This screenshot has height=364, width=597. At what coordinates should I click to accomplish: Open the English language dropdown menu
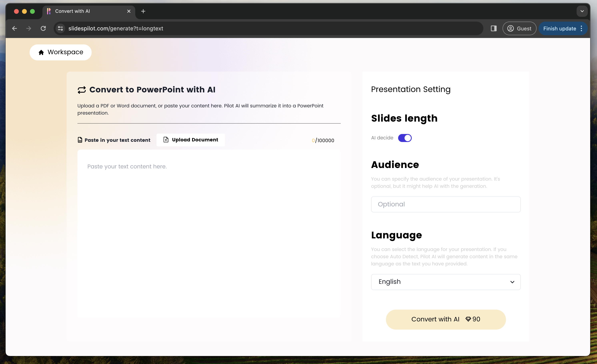[445, 281]
